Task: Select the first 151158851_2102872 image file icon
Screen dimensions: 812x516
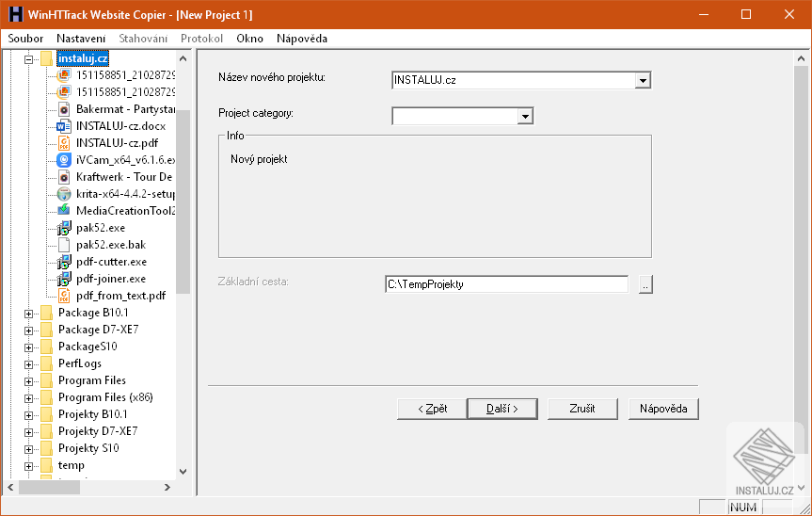Action: 64,75
